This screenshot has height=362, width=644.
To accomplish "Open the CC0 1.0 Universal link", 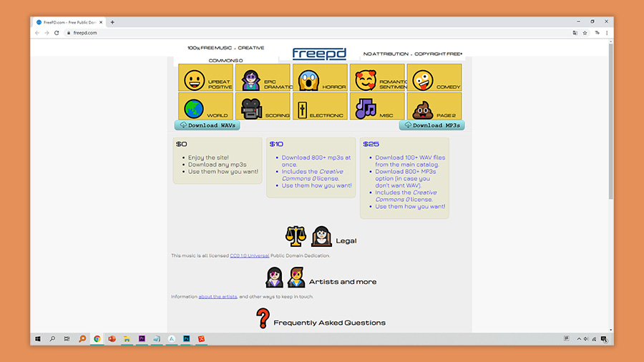I will pos(249,255).
